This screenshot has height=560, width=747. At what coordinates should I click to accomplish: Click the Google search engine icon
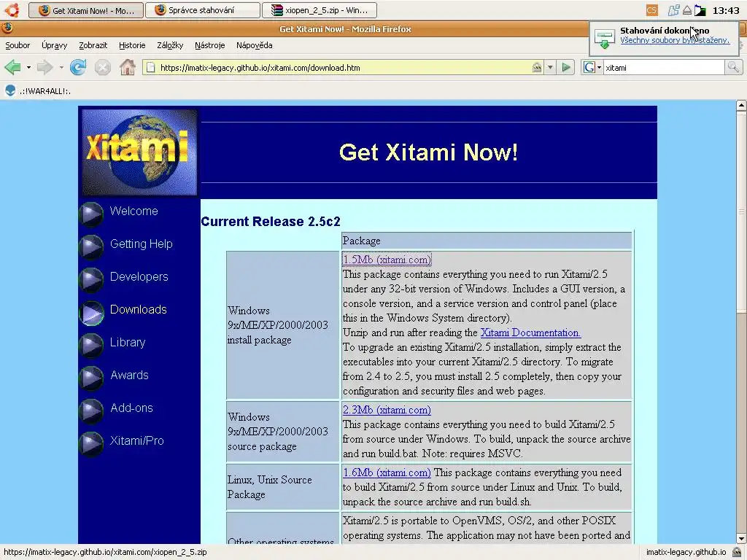click(x=589, y=67)
